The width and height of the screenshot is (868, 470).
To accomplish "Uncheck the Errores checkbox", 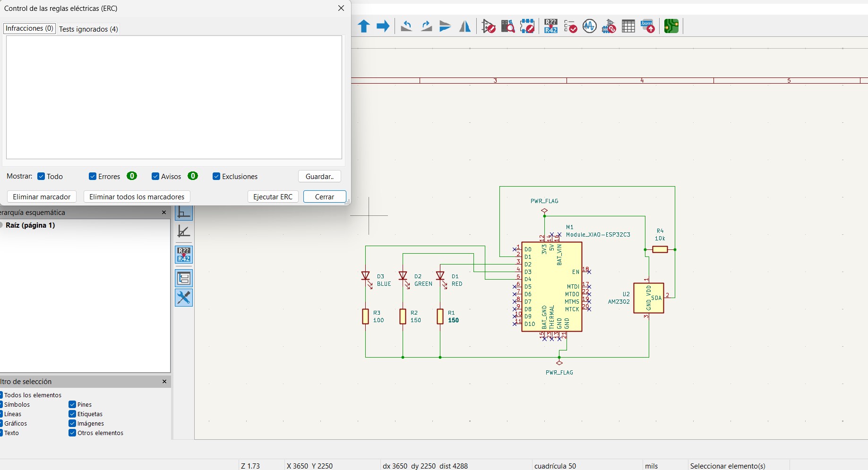I will coord(93,177).
